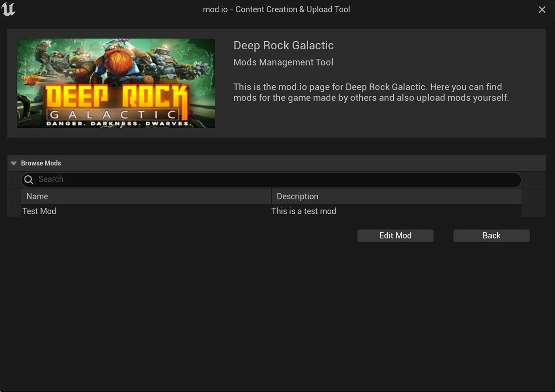Focus the Search mods input field
Viewport: 555px width, 392px height.
(271, 180)
